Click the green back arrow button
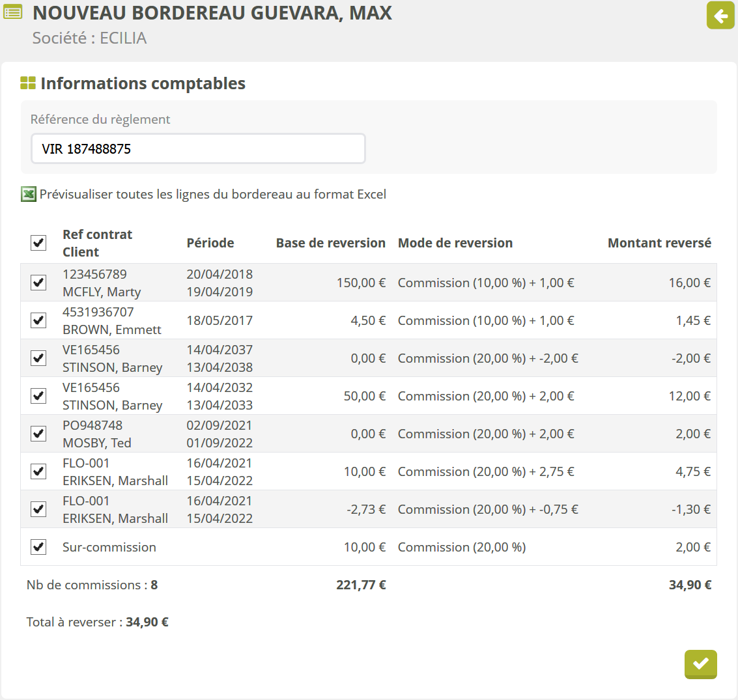The width and height of the screenshot is (738, 700). point(720,16)
